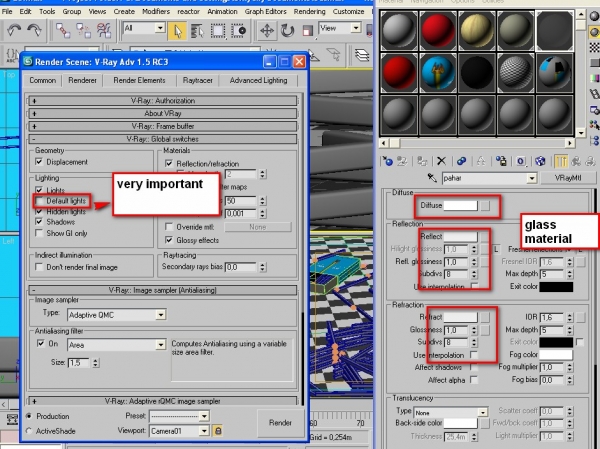Viewport: 600px width, 449px height.
Task: Toggle Antialiasing filter On checkbox
Action: pos(41,343)
